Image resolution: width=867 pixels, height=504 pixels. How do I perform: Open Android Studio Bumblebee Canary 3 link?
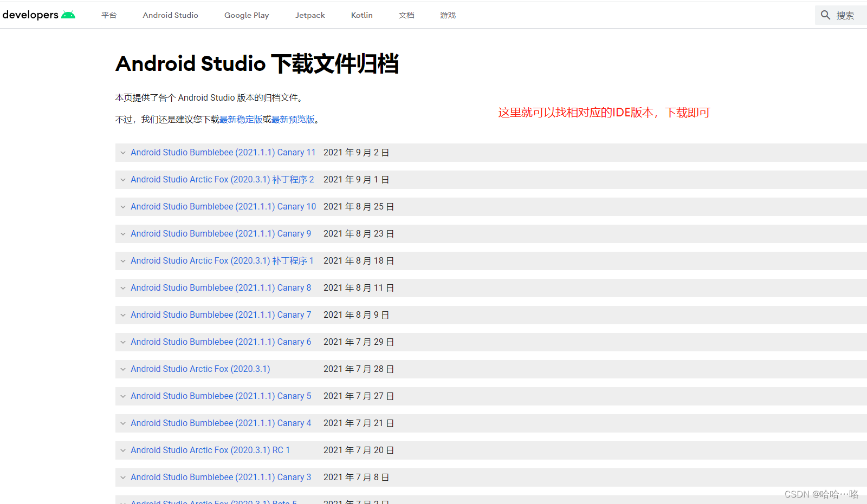coord(221,477)
